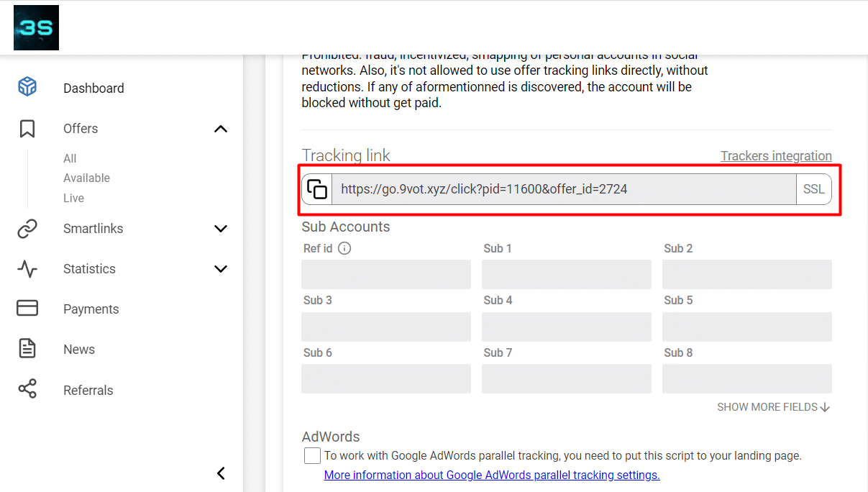Click the News document icon
Screen dimensions: 868x492
click(x=27, y=349)
